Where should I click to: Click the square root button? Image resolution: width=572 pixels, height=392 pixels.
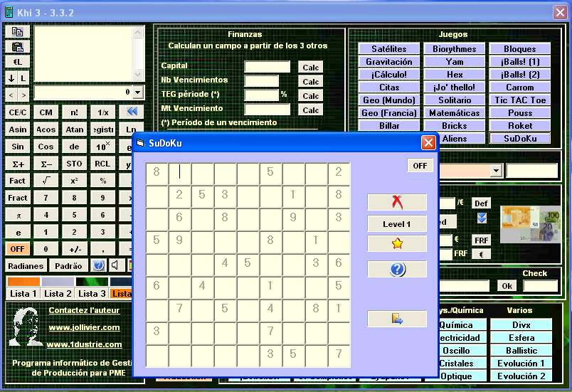(46, 181)
